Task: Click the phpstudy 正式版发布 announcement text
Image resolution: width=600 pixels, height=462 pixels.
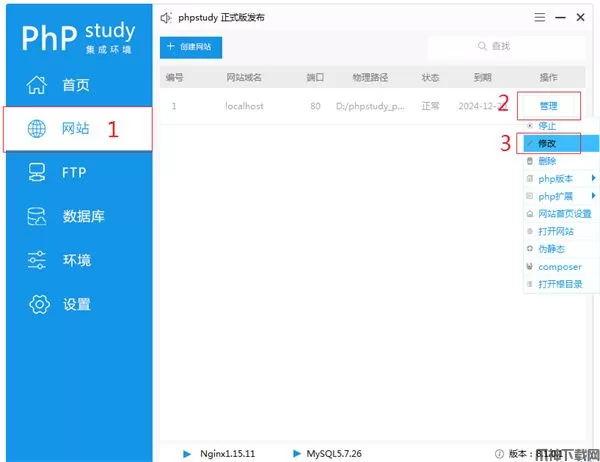Action: point(221,18)
